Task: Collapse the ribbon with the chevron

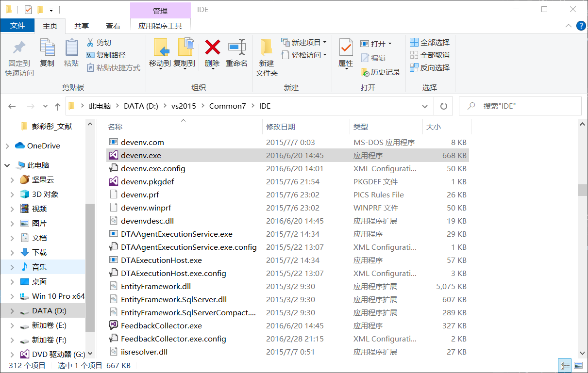Action: 569,26
